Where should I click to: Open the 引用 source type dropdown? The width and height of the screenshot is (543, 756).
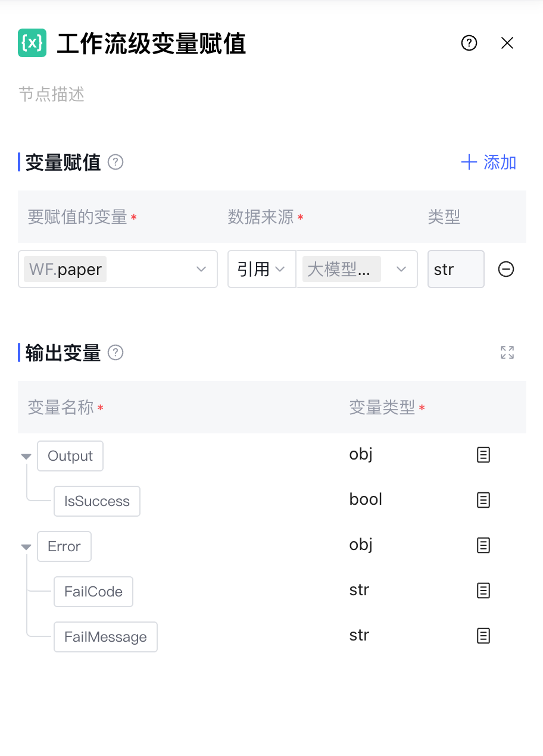coord(262,269)
